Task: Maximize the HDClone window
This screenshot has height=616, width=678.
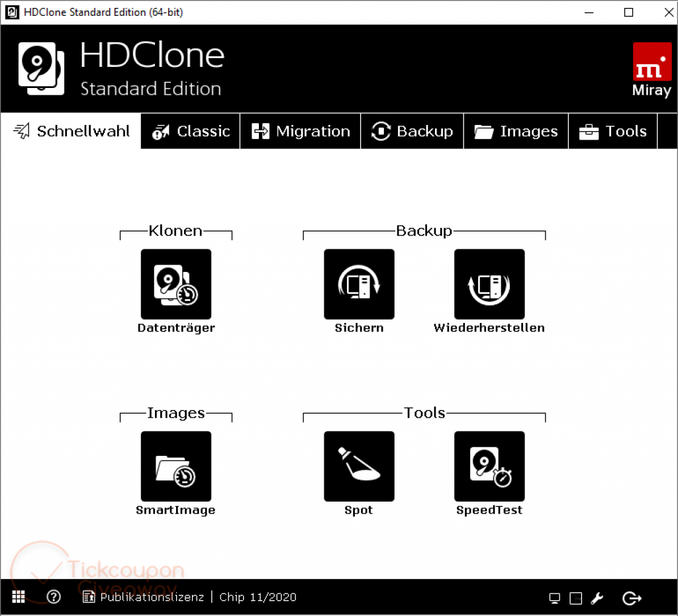Action: [x=629, y=12]
